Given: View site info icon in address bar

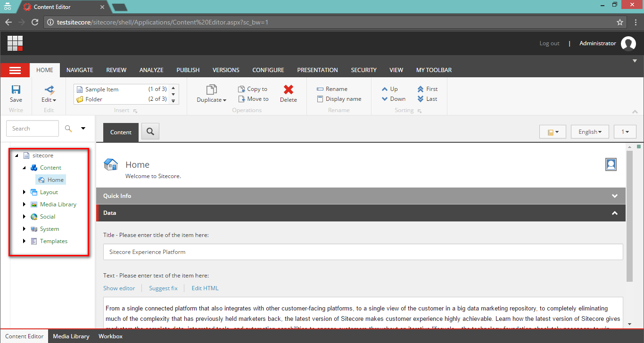Looking at the screenshot, I should [51, 22].
